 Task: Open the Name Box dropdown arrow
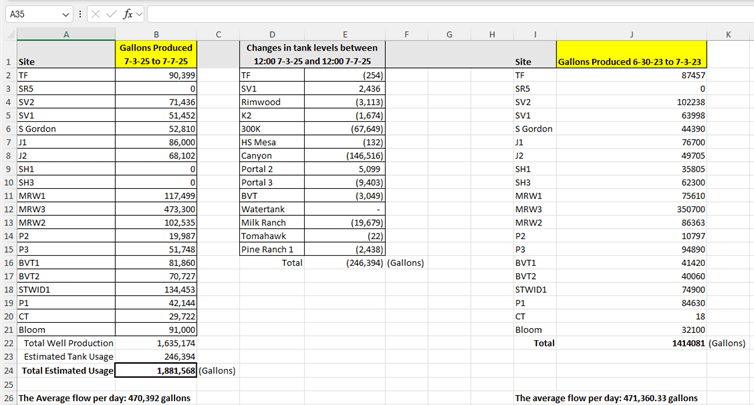[65, 15]
